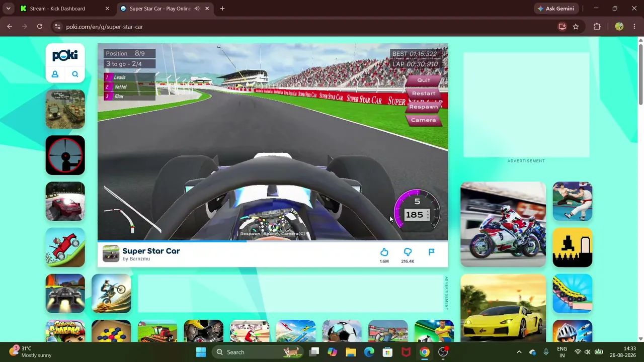Open the military truck game thumbnail
This screenshot has height=362, width=644.
[65, 109]
